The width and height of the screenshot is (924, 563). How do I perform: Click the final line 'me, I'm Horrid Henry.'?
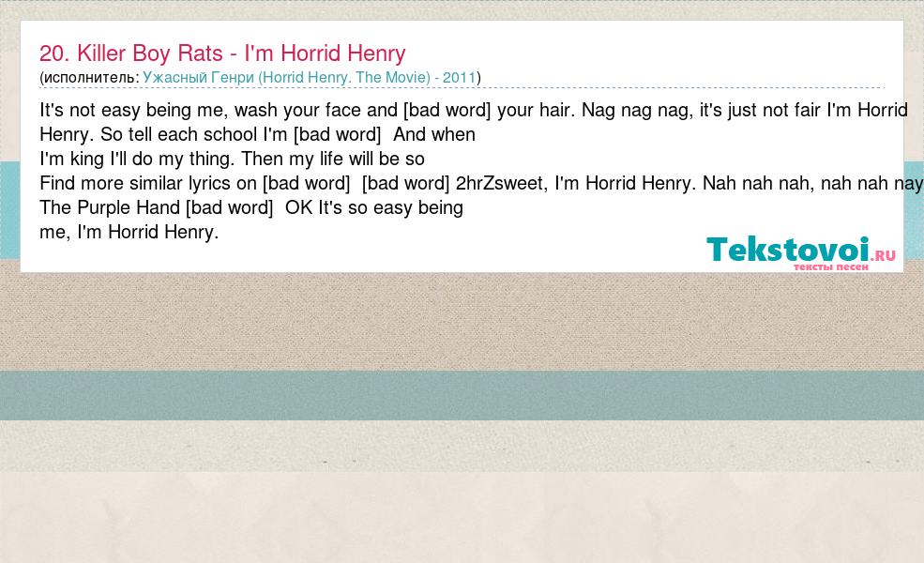click(129, 232)
